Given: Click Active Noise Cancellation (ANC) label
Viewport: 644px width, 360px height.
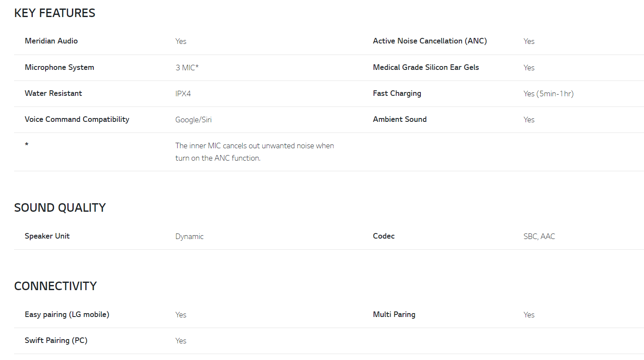Looking at the screenshot, I should 430,41.
